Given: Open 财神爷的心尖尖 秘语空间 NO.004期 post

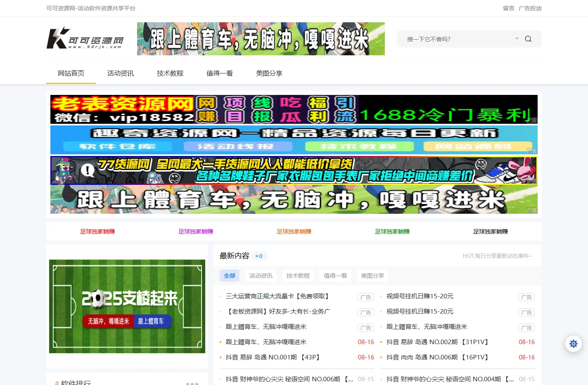Looking at the screenshot, I should (x=450, y=379).
